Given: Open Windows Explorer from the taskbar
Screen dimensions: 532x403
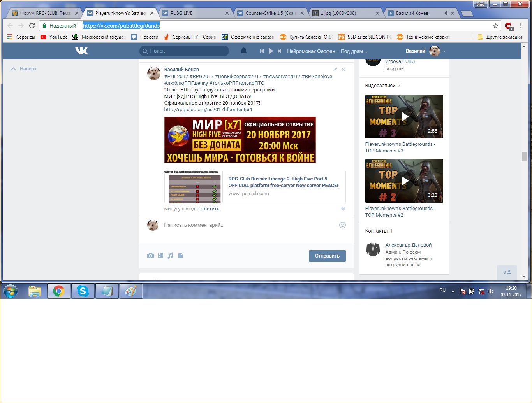Looking at the screenshot, I should (x=35, y=291).
